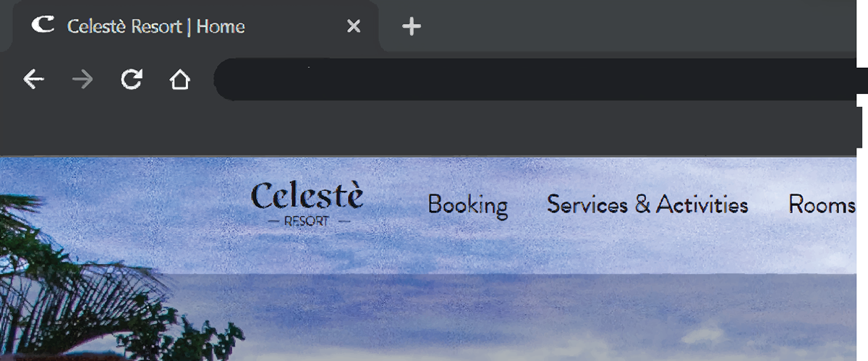Go to the Rooms section link
Screen dimensions: 868x361
tap(822, 205)
